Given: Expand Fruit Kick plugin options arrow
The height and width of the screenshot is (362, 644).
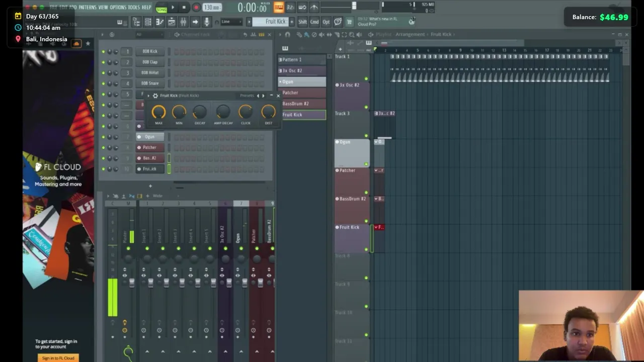Looking at the screenshot, I should click(x=149, y=96).
